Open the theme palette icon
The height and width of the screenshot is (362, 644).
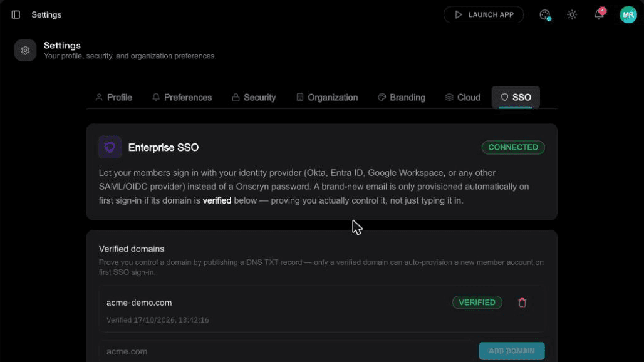pyautogui.click(x=545, y=15)
